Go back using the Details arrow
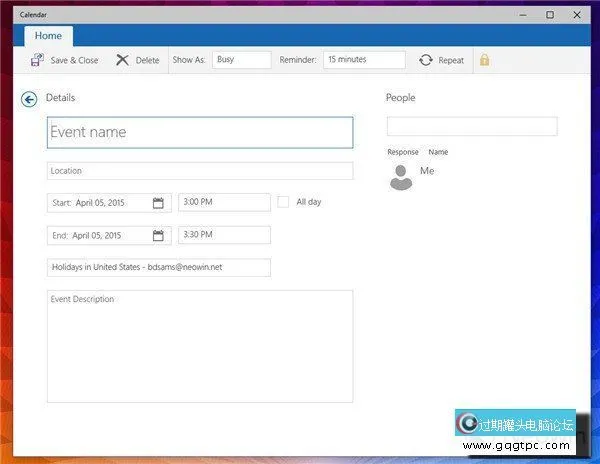The width and height of the screenshot is (600, 464). [29, 98]
